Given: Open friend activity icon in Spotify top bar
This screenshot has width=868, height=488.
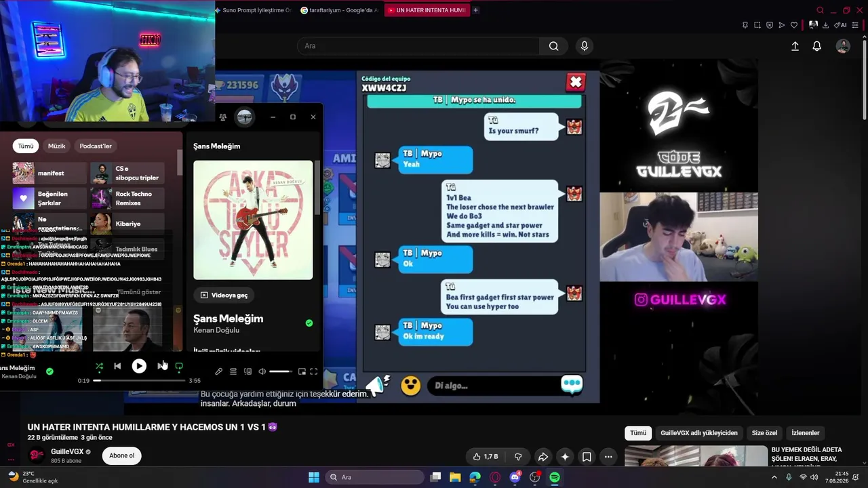Looking at the screenshot, I should click(x=223, y=117).
